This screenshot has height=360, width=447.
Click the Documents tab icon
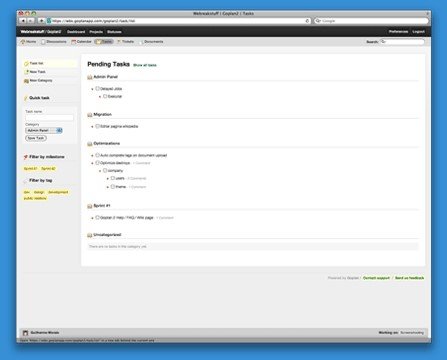click(141, 42)
